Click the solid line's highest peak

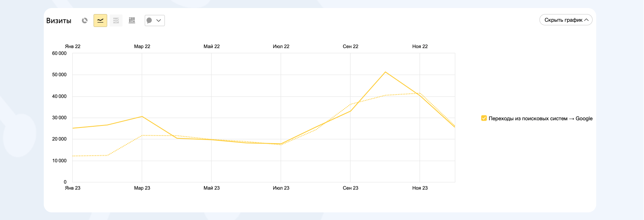tap(385, 72)
